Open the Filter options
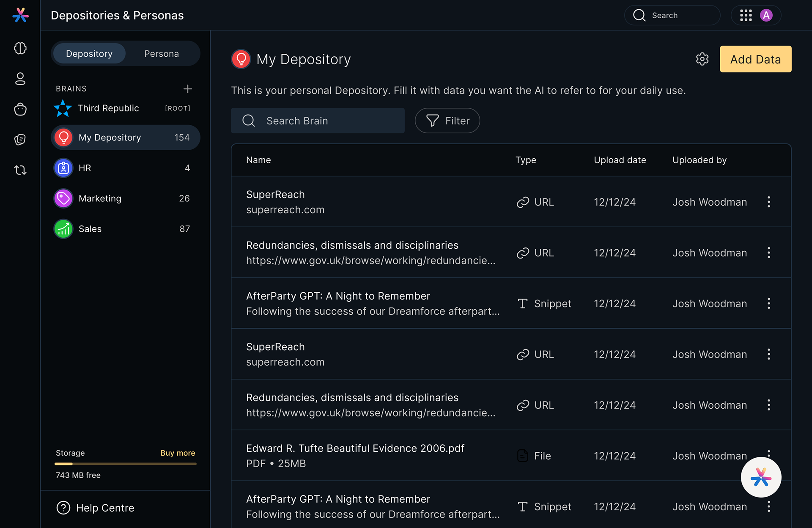The height and width of the screenshot is (528, 812). click(447, 121)
